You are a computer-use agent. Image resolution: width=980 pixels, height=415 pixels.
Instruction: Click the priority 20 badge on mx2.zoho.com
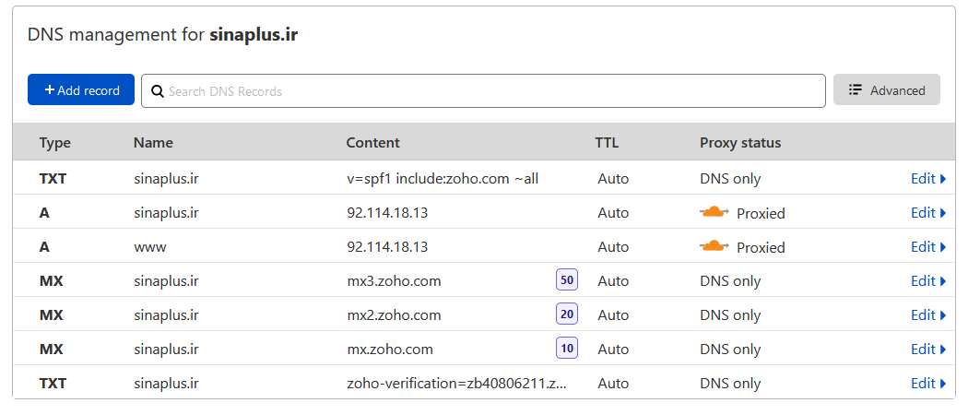[x=566, y=314]
